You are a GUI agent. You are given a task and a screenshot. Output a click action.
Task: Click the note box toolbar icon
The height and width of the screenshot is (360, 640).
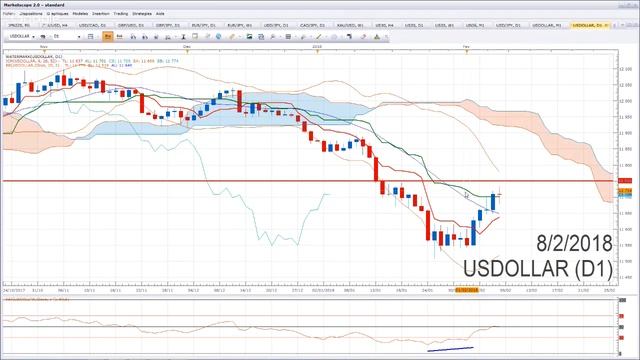click(195, 37)
